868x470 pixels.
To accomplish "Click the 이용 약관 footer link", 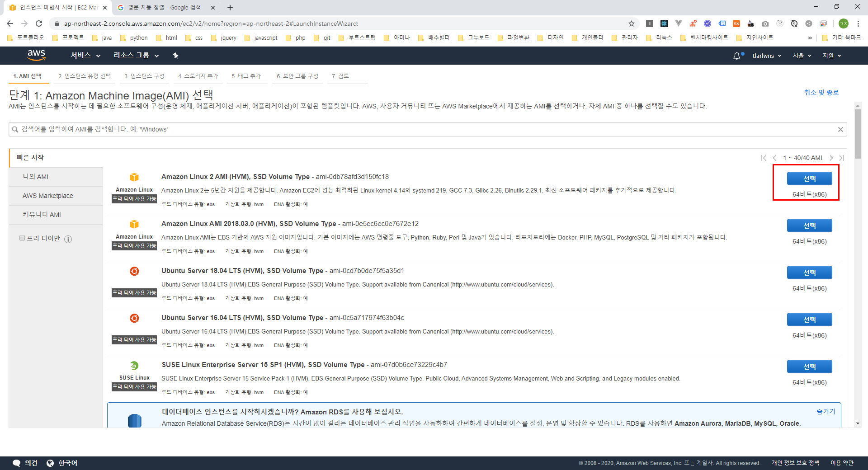I will pyautogui.click(x=842, y=463).
